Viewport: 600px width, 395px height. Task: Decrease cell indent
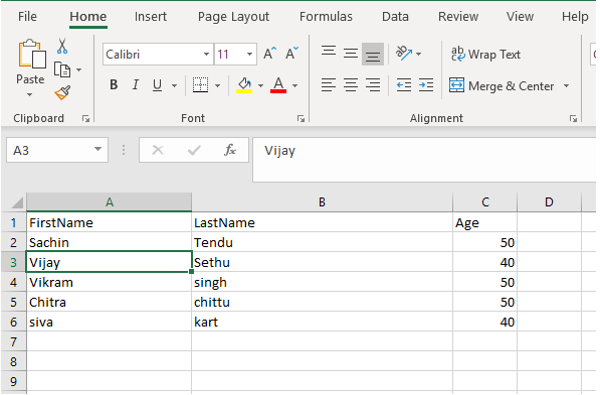[x=404, y=85]
